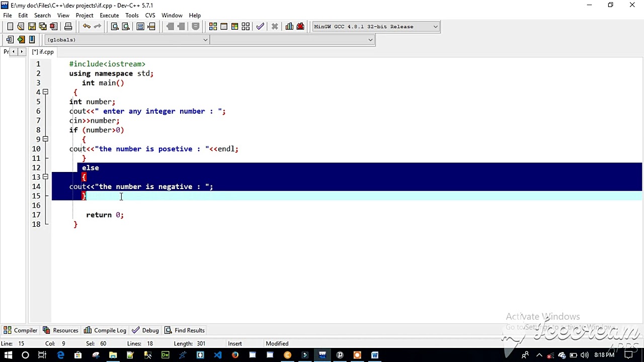Open the View menu
Viewport: 644px width, 362px height.
coord(63,16)
